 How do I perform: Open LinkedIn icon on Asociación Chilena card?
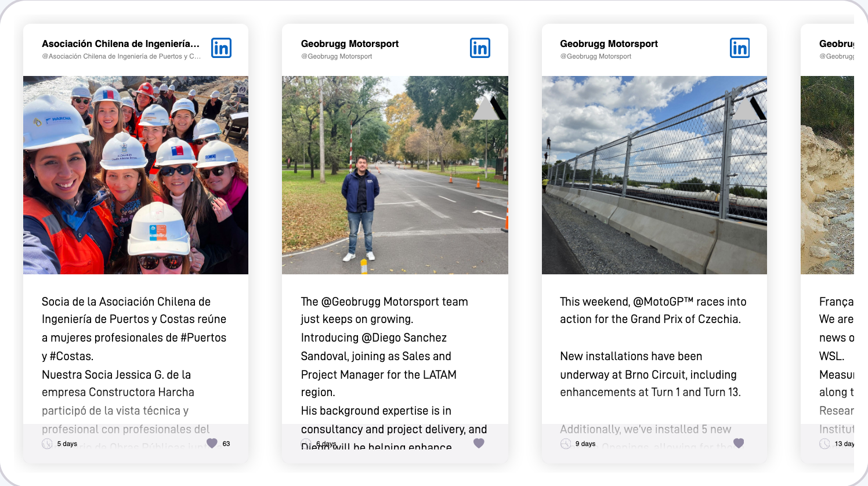pyautogui.click(x=221, y=48)
